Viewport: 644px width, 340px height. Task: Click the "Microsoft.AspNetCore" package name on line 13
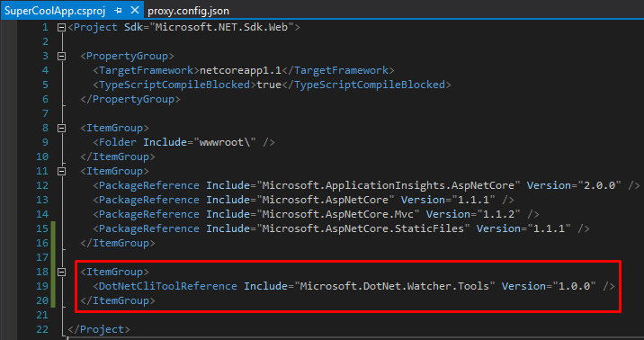click(x=326, y=200)
